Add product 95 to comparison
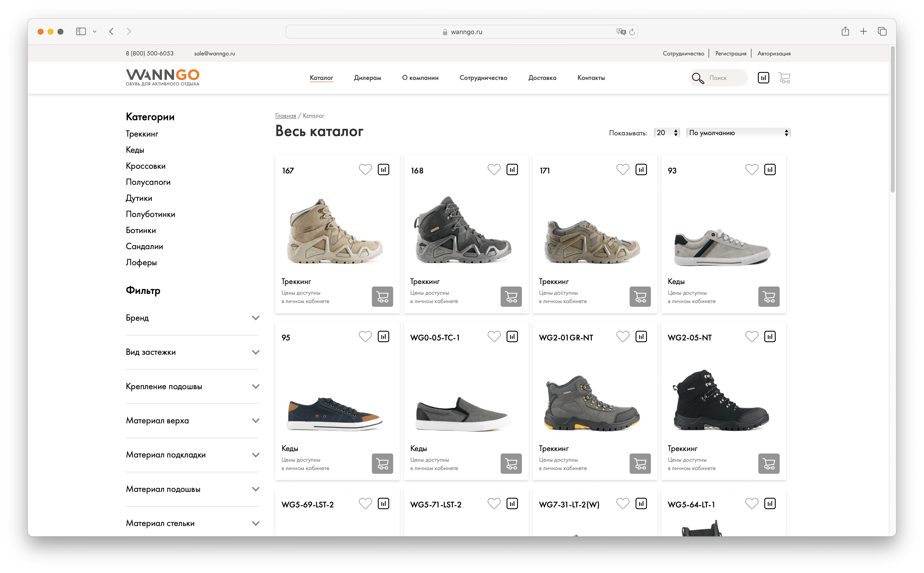The width and height of the screenshot is (924, 573). coord(383,336)
